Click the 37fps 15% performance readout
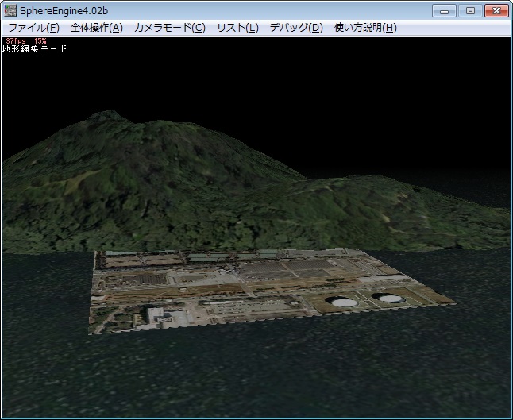The height and width of the screenshot is (420, 513). pyautogui.click(x=26, y=40)
